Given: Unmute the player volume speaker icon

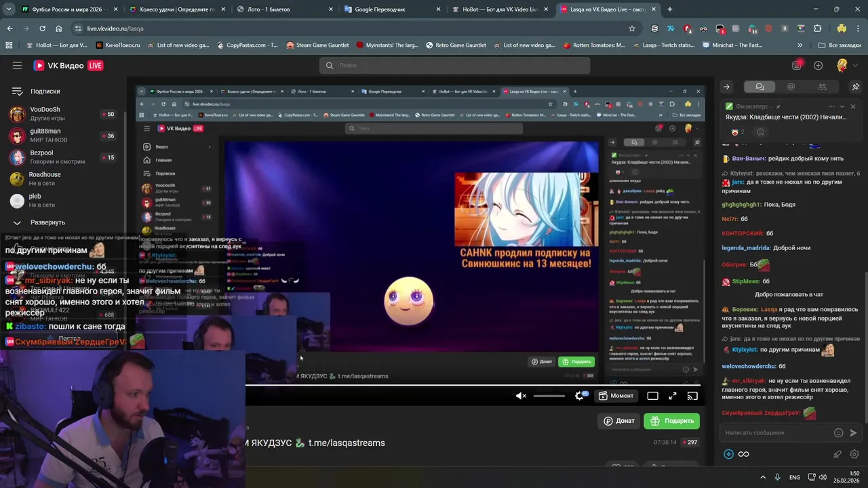Looking at the screenshot, I should point(521,396).
